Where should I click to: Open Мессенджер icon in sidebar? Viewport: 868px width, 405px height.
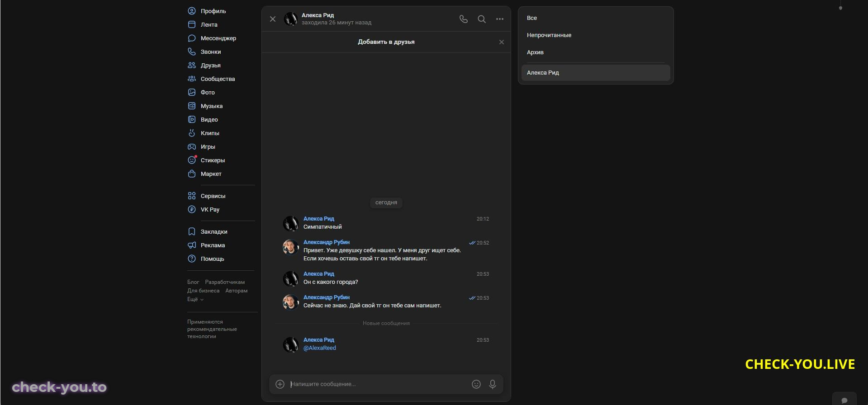point(192,38)
